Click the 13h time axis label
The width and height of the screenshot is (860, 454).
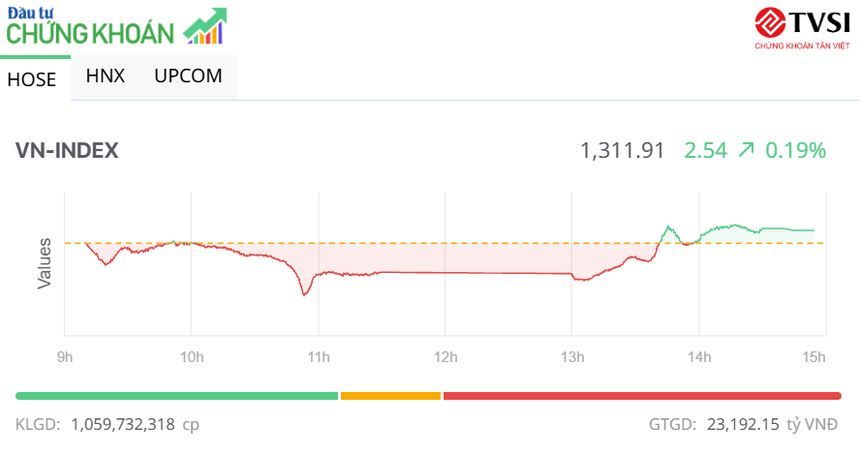point(572,357)
